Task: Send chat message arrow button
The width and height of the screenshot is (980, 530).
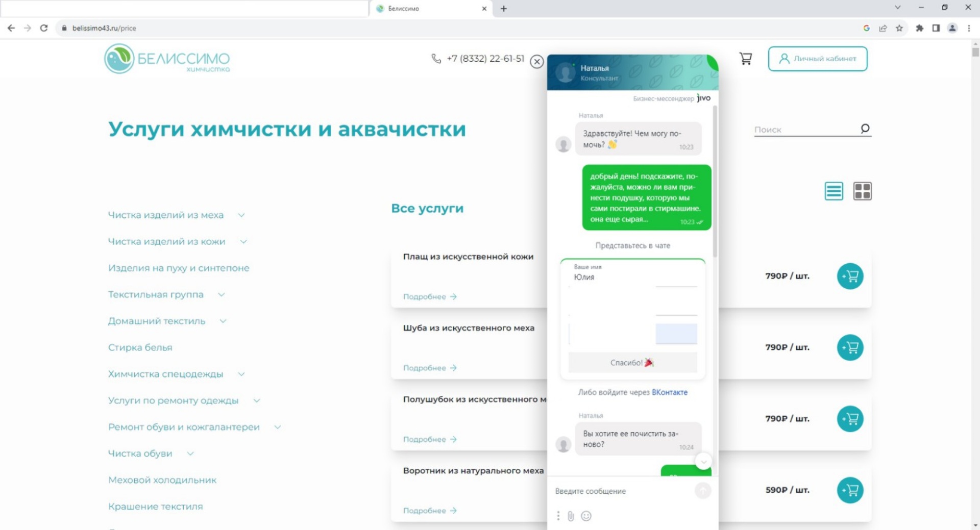Action: point(703,491)
